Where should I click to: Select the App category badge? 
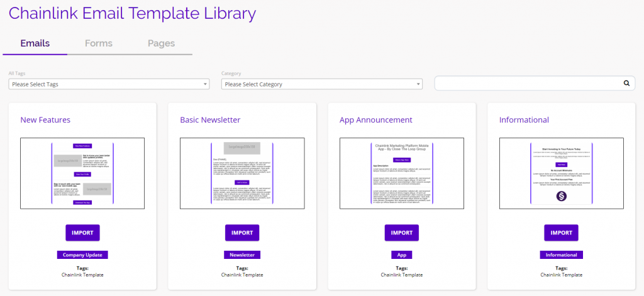tap(402, 255)
